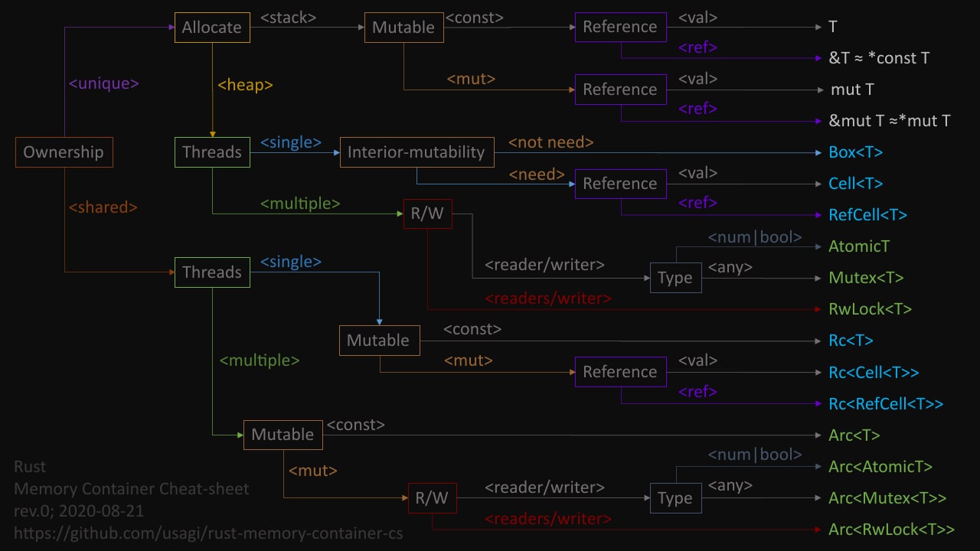980x551 pixels.
Task: Click the Box<T> result
Action: pyautogui.click(x=855, y=152)
